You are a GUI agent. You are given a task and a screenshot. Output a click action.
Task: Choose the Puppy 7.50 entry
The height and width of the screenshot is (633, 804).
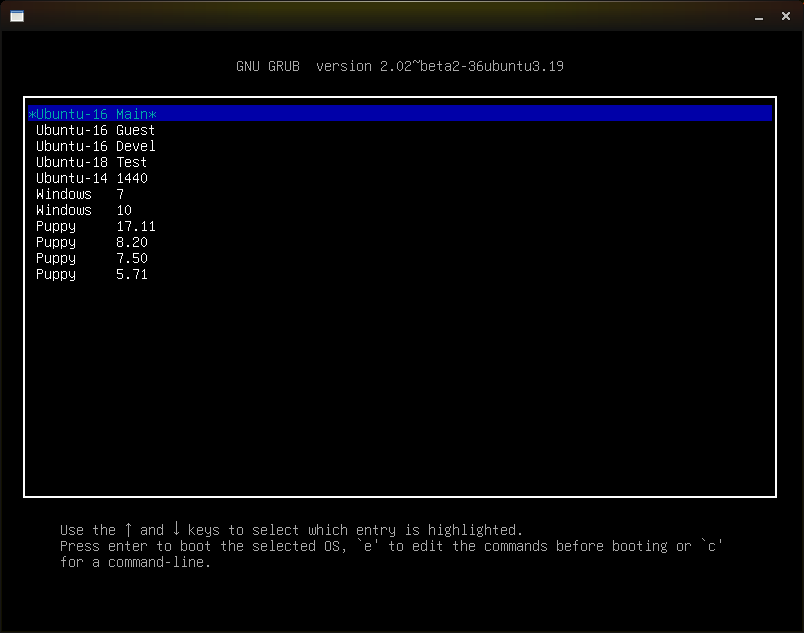tap(92, 258)
